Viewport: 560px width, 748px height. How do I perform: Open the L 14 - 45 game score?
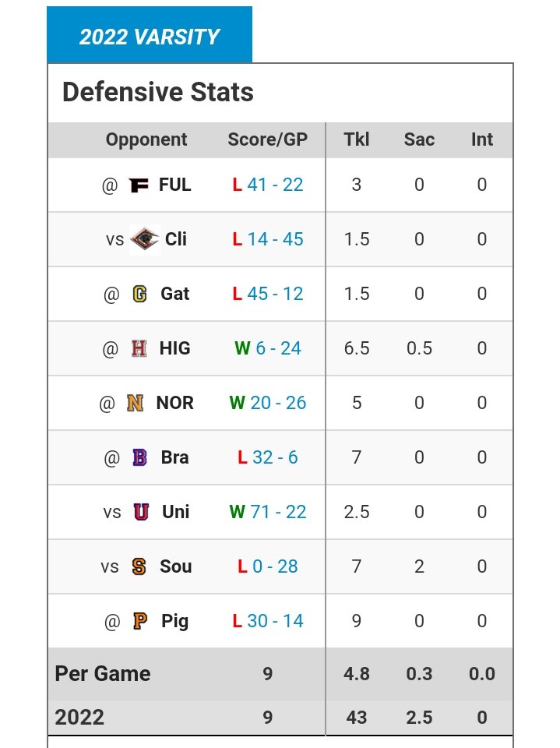pyautogui.click(x=268, y=239)
